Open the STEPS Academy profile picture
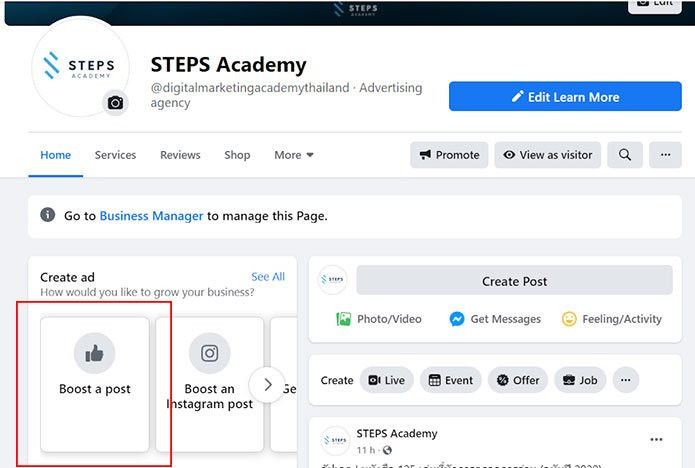695x468 pixels. [x=81, y=67]
